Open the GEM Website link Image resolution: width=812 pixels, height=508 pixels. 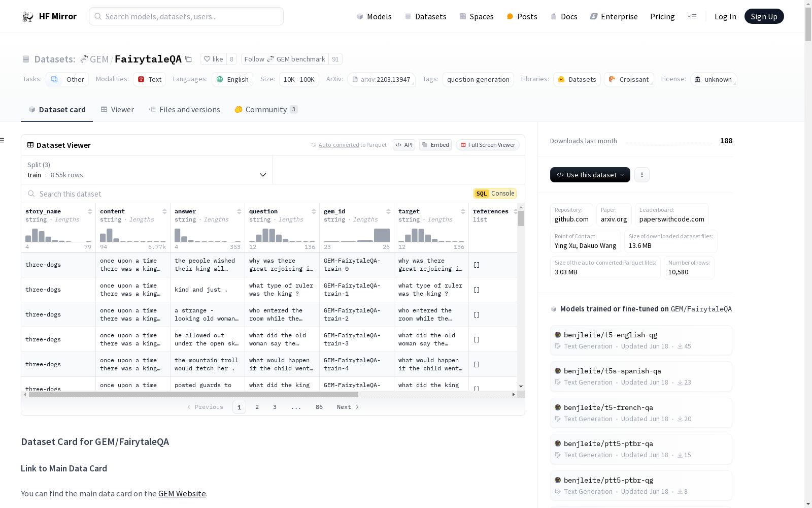click(182, 494)
